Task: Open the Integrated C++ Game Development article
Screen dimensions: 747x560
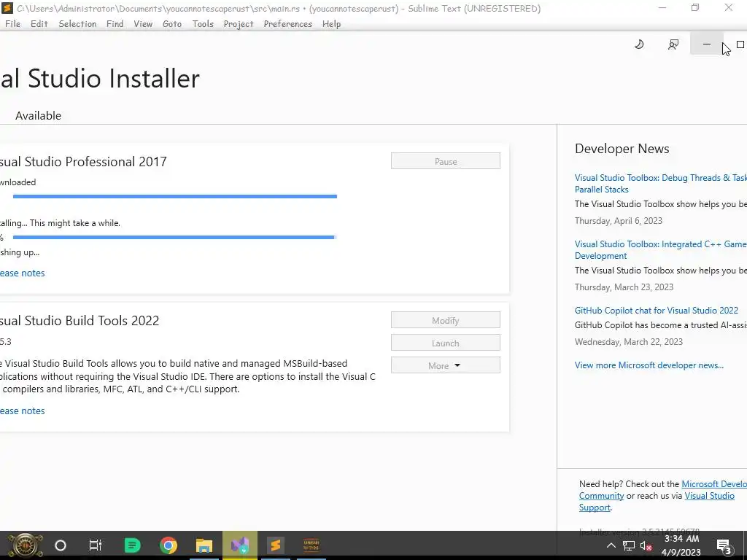Action: pos(660,249)
